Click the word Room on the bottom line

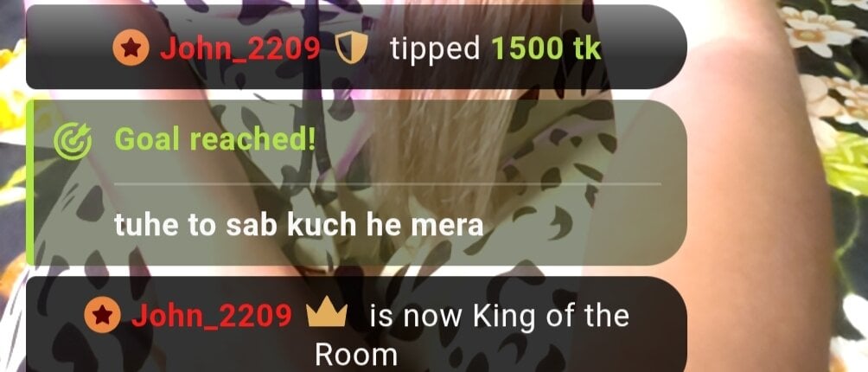click(x=356, y=353)
